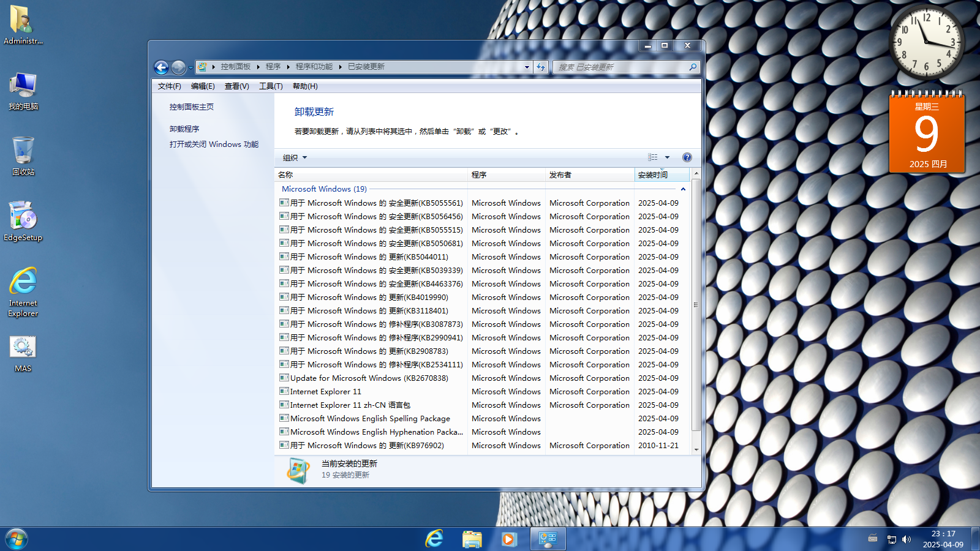This screenshot has height=551, width=980.
Task: Click the 2010-11-21 install date cell
Action: [658, 446]
